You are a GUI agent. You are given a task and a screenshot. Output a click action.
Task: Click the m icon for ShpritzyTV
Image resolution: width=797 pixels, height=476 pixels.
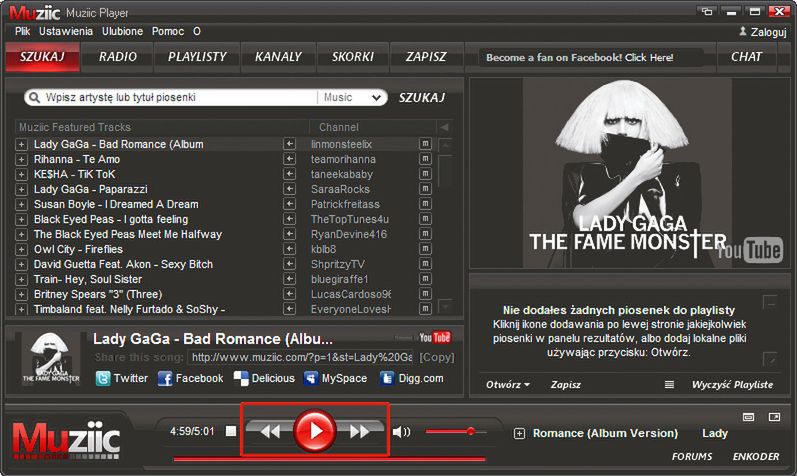425,264
